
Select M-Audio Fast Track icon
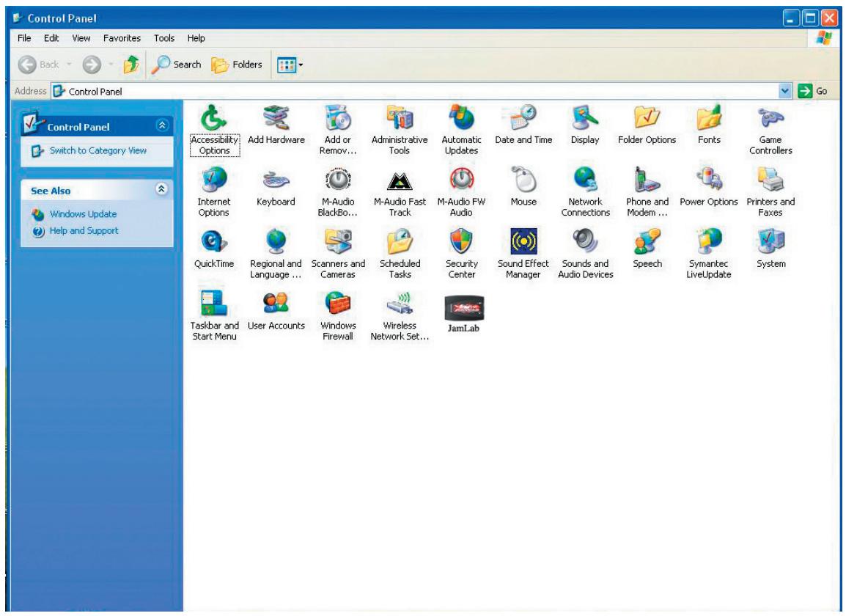[x=400, y=180]
